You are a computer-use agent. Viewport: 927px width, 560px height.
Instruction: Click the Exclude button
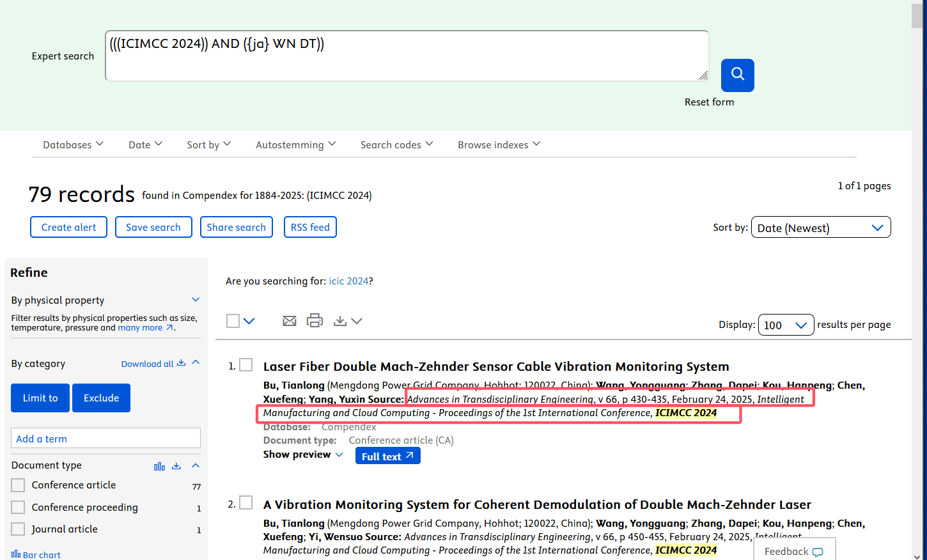[101, 398]
